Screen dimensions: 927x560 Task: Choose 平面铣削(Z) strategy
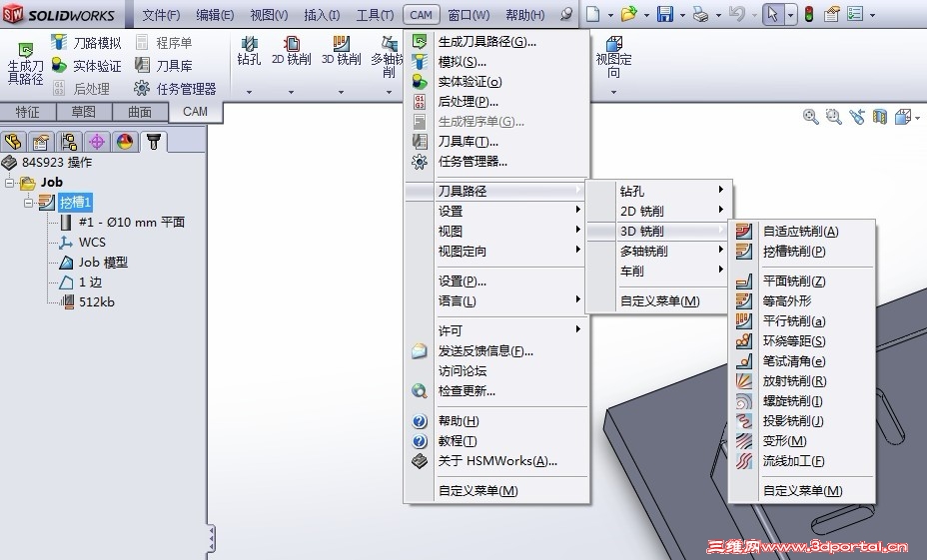[801, 281]
